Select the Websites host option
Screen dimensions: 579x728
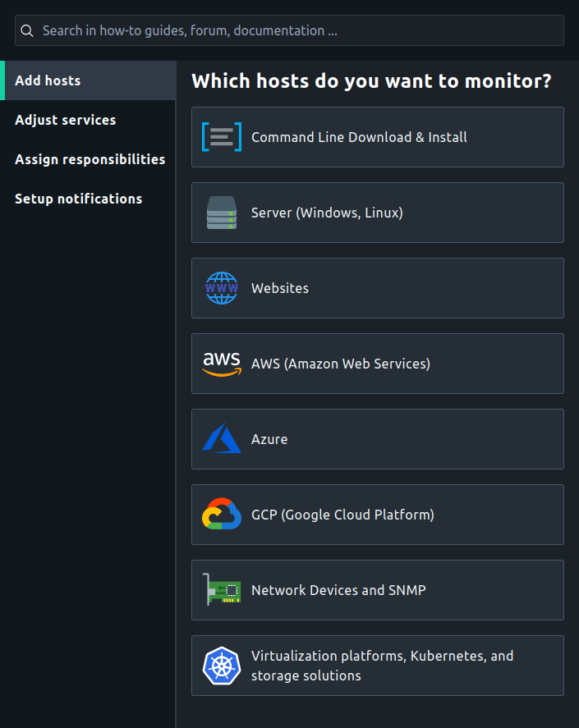(377, 288)
